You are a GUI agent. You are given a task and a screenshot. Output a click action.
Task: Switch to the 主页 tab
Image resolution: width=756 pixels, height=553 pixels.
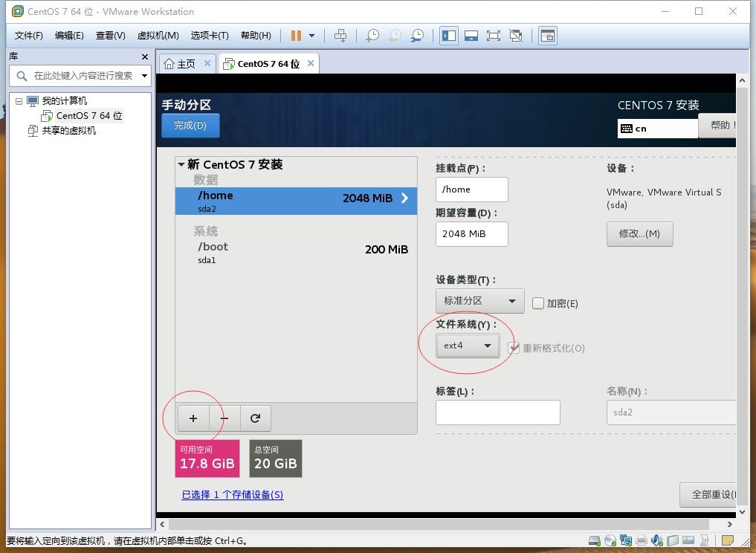point(180,64)
